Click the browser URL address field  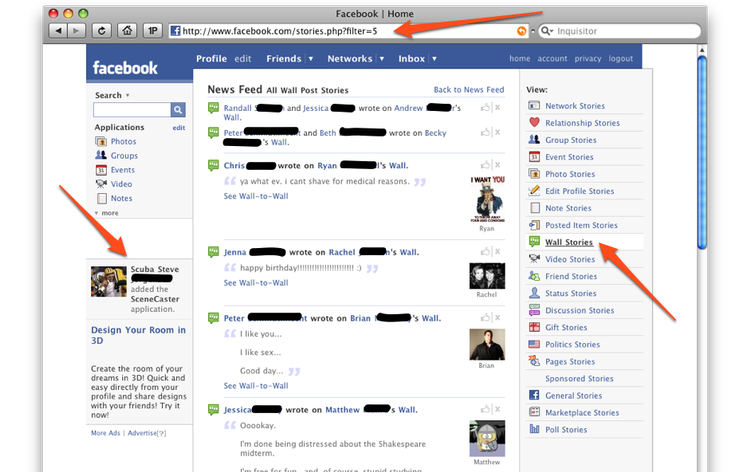pyautogui.click(x=348, y=31)
